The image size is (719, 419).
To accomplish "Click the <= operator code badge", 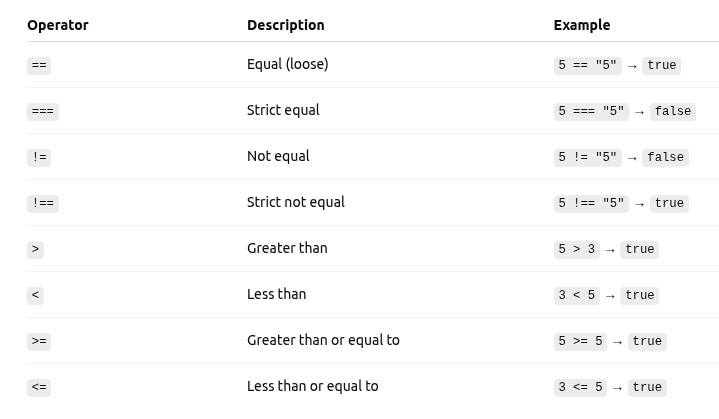I will point(39,388).
